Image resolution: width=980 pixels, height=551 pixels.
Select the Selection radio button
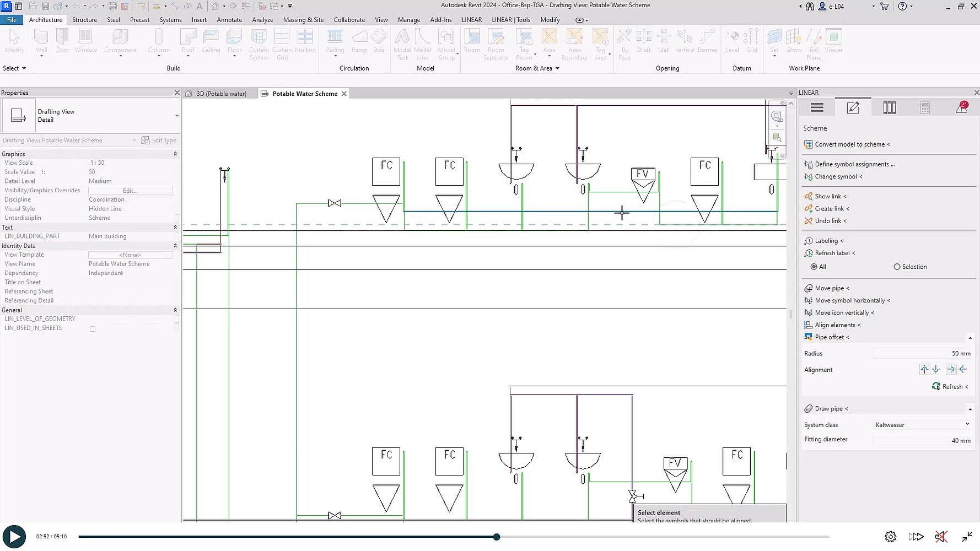tap(896, 267)
